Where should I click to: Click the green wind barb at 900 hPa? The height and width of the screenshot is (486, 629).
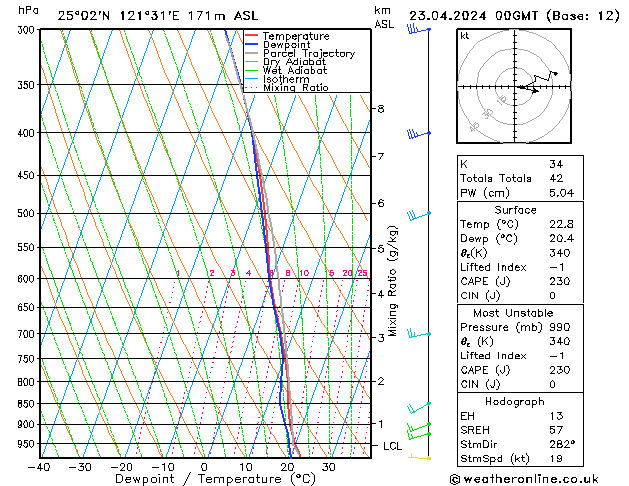tap(418, 428)
